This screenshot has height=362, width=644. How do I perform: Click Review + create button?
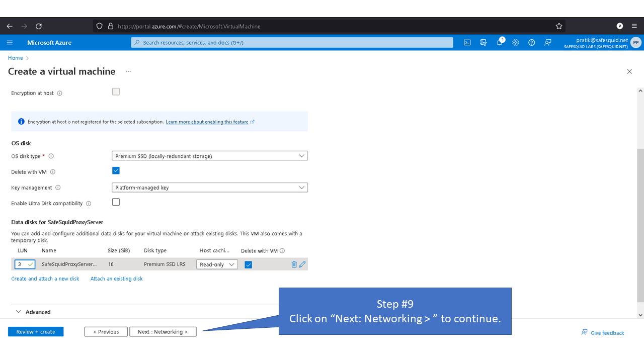36,332
